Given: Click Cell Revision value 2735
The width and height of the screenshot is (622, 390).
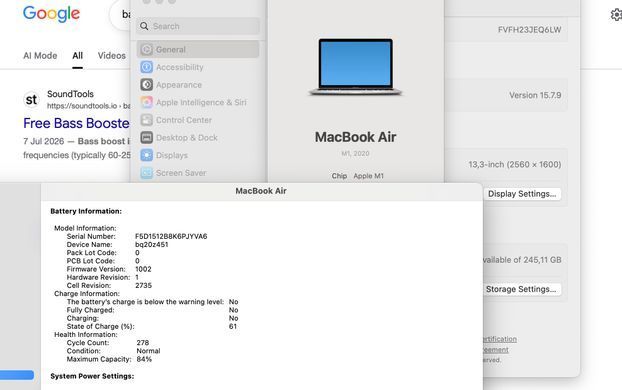Looking at the screenshot, I should (x=143, y=285).
